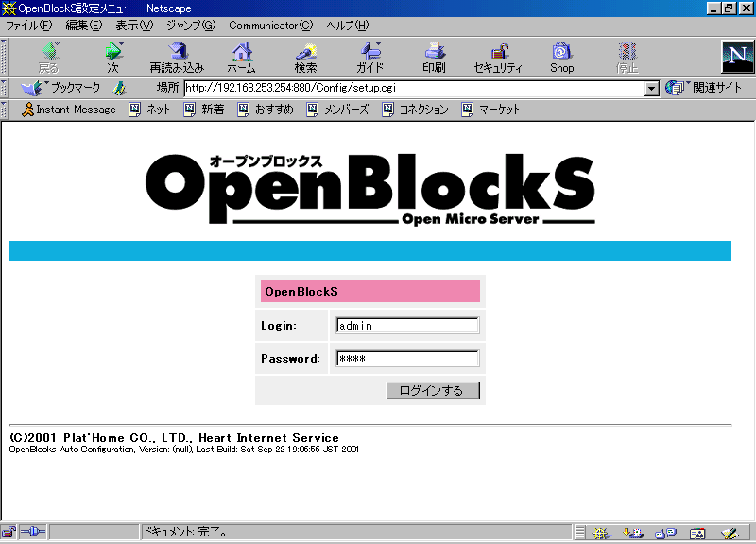Go back with the 戻る toolbar icon

(x=49, y=57)
